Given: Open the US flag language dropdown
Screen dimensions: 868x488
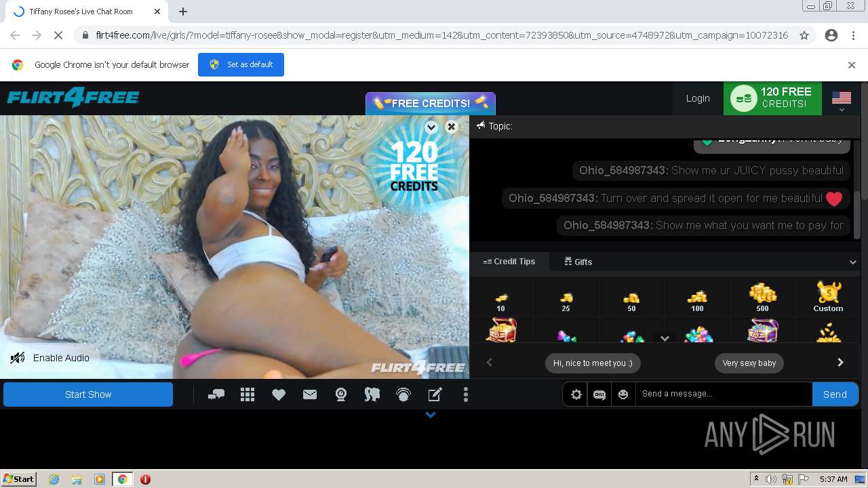Looking at the screenshot, I should coord(842,101).
